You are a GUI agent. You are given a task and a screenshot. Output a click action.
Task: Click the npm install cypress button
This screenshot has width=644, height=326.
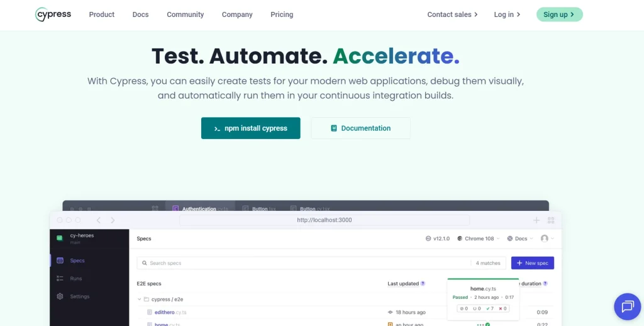click(x=250, y=128)
